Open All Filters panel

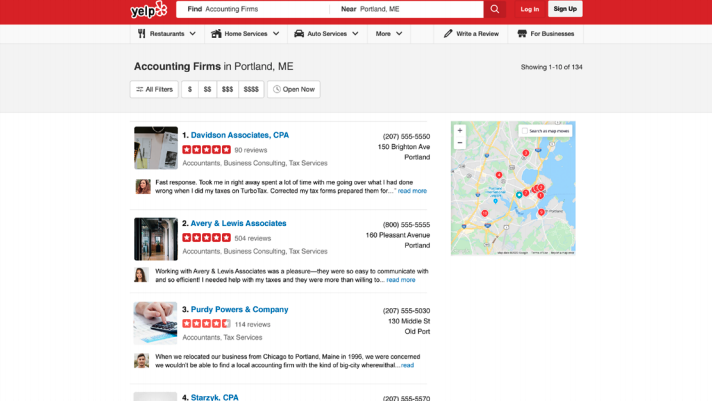[x=154, y=89]
